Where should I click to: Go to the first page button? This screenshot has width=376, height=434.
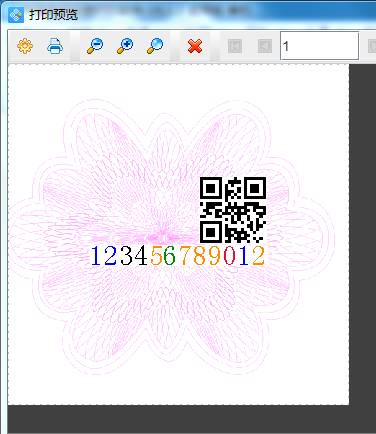[235, 46]
